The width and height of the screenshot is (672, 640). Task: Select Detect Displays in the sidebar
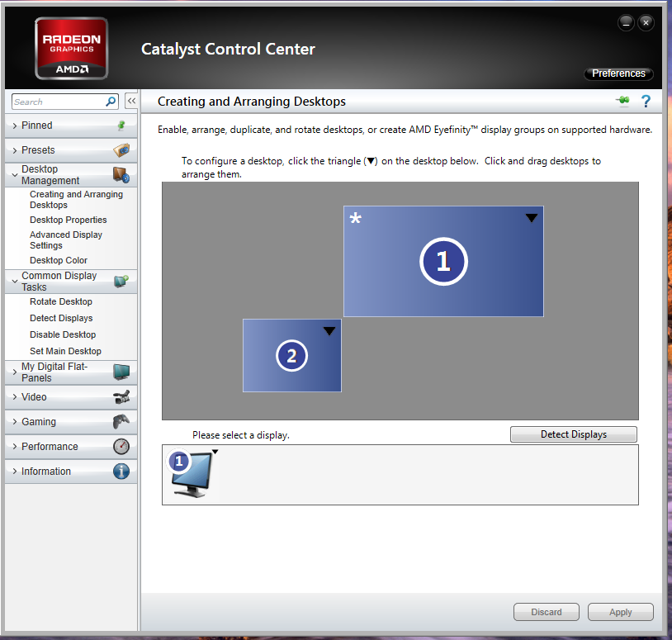(x=61, y=318)
